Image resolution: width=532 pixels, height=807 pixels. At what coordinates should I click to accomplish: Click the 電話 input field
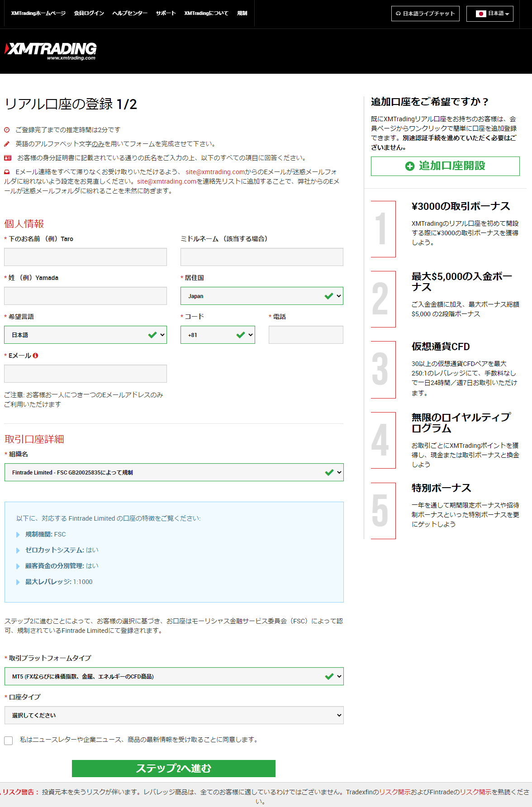tap(306, 335)
